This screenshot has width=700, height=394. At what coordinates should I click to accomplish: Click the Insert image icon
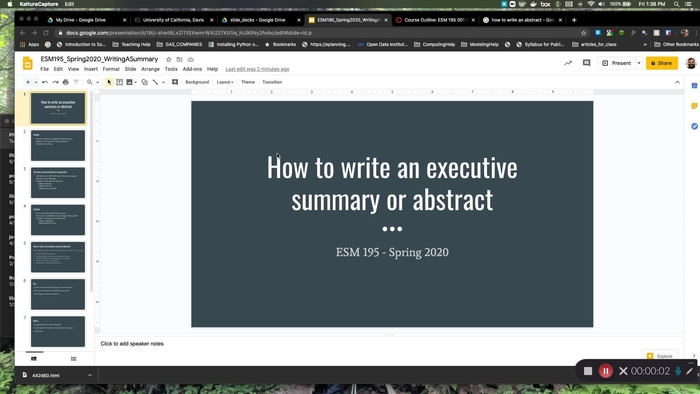tap(129, 82)
